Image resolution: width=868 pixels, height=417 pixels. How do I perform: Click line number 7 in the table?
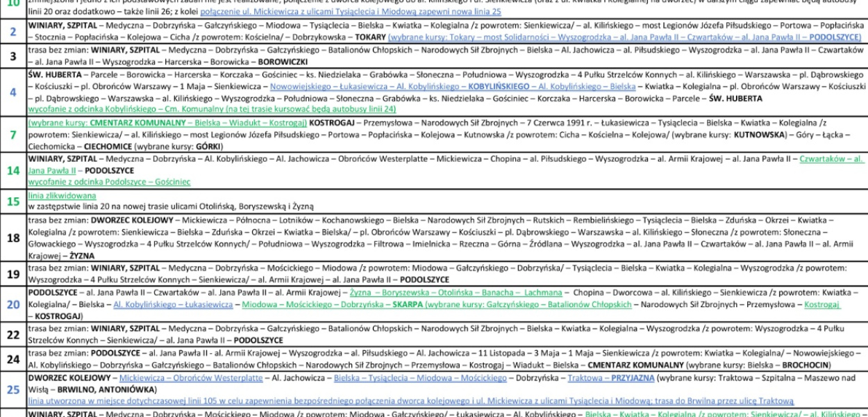tap(13, 134)
